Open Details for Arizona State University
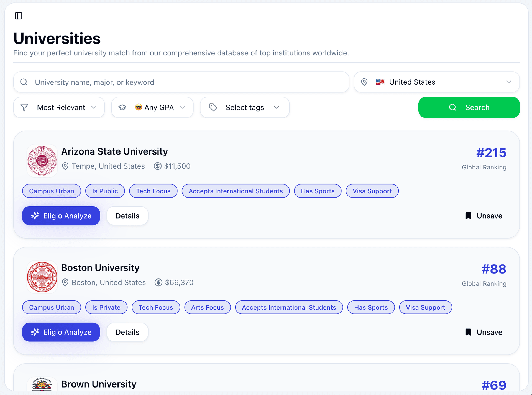This screenshot has height=395, width=532. click(127, 216)
